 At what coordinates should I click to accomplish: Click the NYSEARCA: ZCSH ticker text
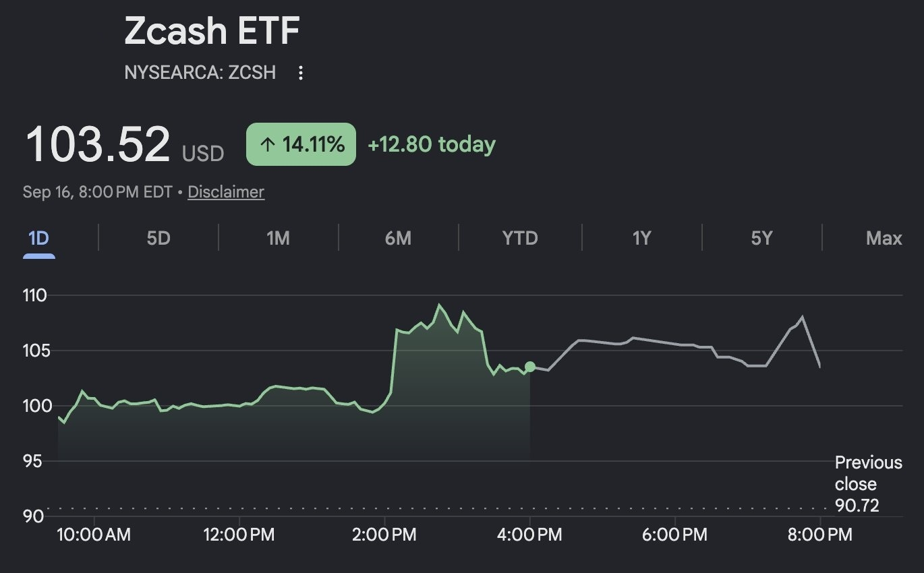[x=200, y=73]
